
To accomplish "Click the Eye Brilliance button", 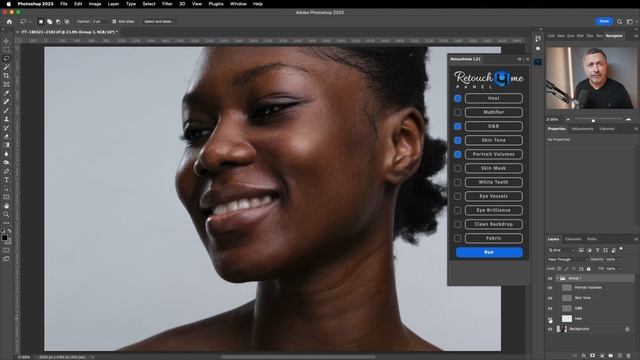I will (x=493, y=210).
